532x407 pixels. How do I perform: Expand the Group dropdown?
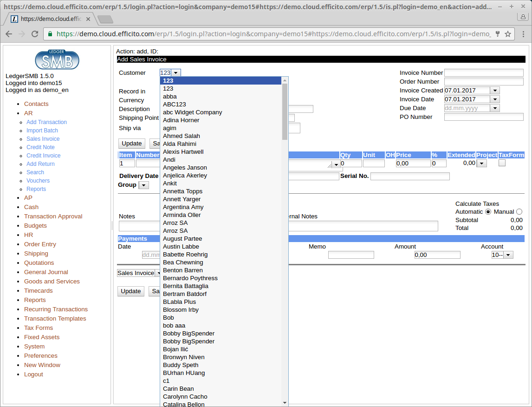143,185
